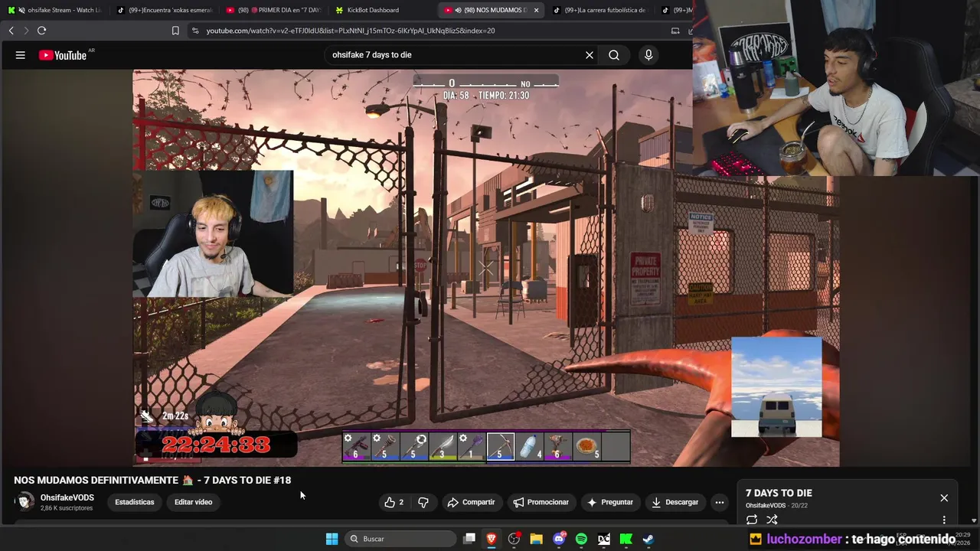Share video with Compartir button
Screen dimensions: 980x551
pos(472,502)
